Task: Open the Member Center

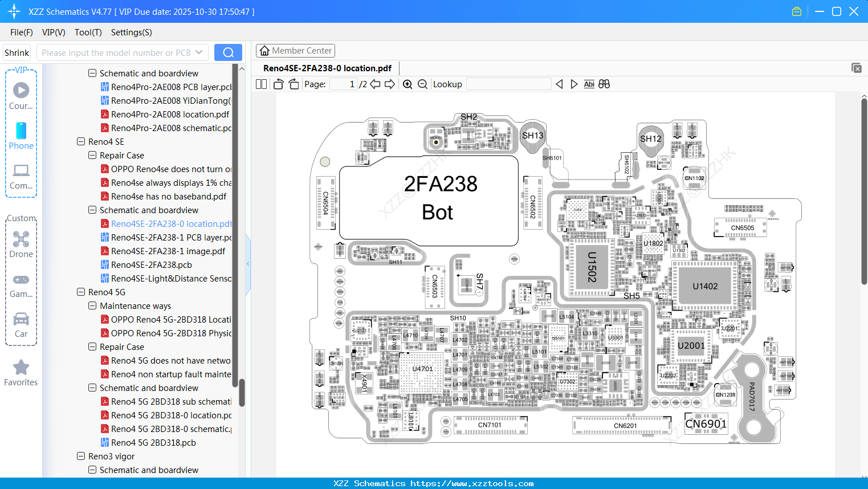Action: point(295,50)
